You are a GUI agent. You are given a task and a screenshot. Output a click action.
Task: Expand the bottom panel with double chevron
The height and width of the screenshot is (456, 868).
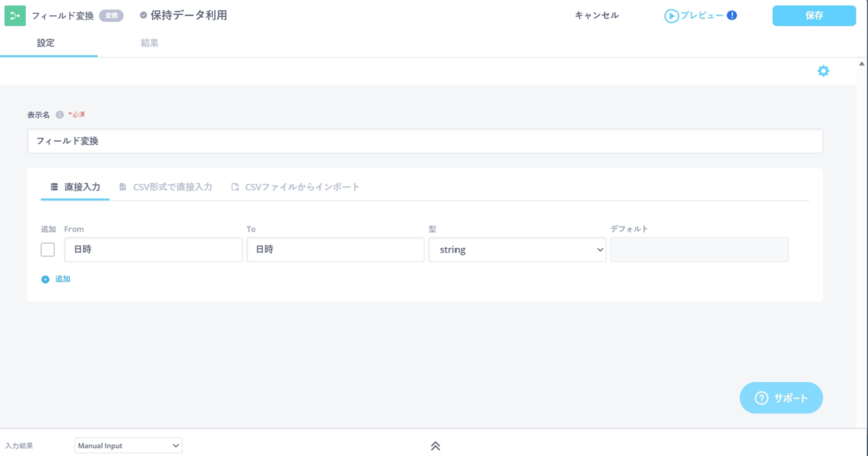pyautogui.click(x=435, y=446)
